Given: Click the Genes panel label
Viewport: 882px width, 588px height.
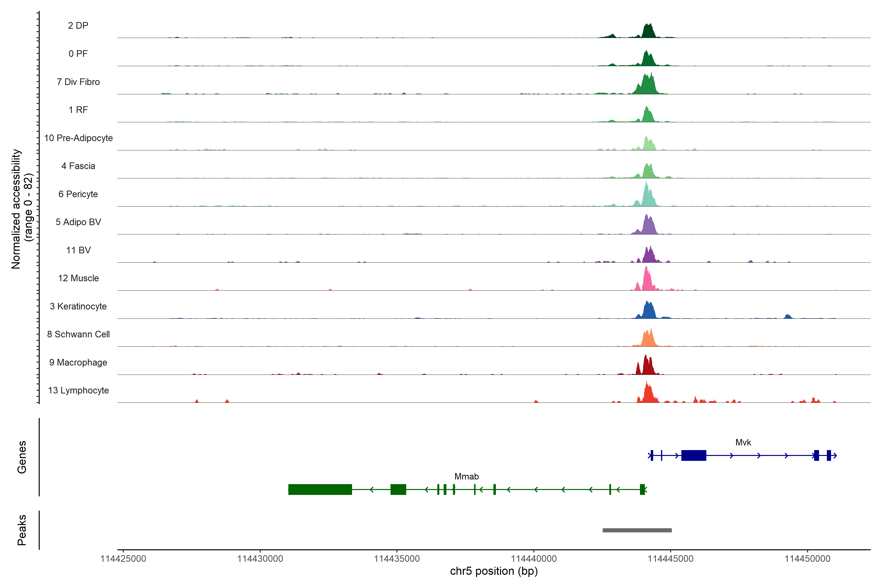Looking at the screenshot, I should [x=22, y=457].
